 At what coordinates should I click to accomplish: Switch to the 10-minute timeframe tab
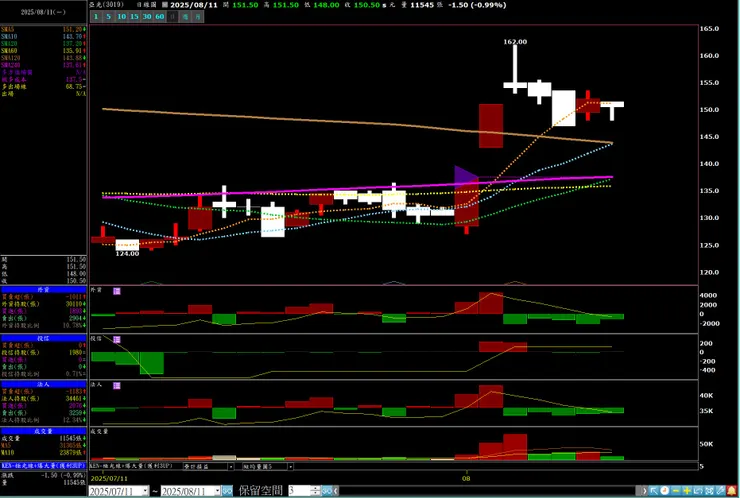[x=121, y=17]
